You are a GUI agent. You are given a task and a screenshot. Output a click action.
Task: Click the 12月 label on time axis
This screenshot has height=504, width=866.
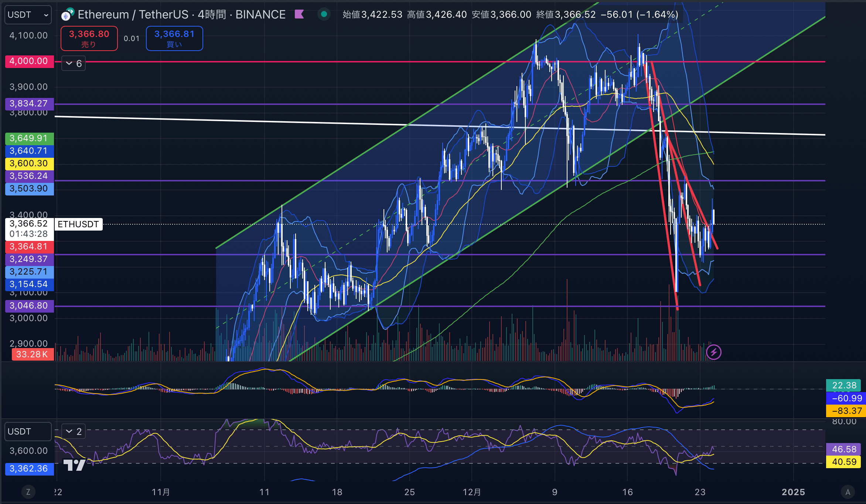point(472,492)
